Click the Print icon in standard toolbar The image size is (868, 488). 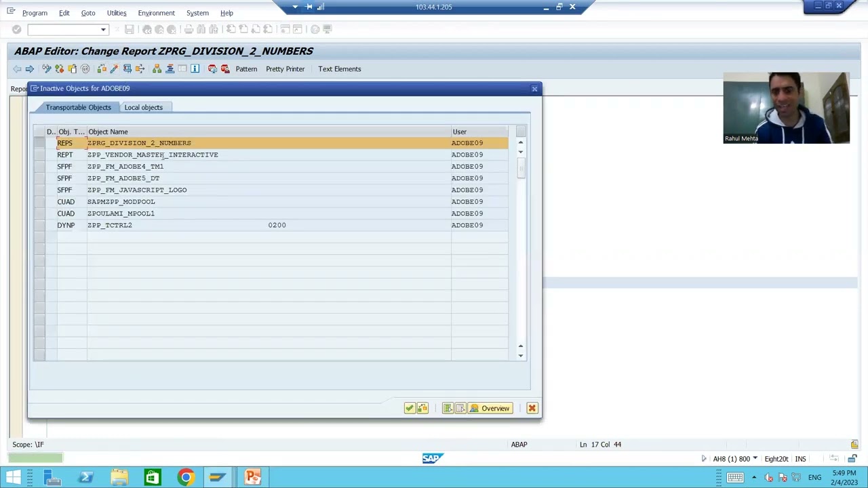pos(189,29)
